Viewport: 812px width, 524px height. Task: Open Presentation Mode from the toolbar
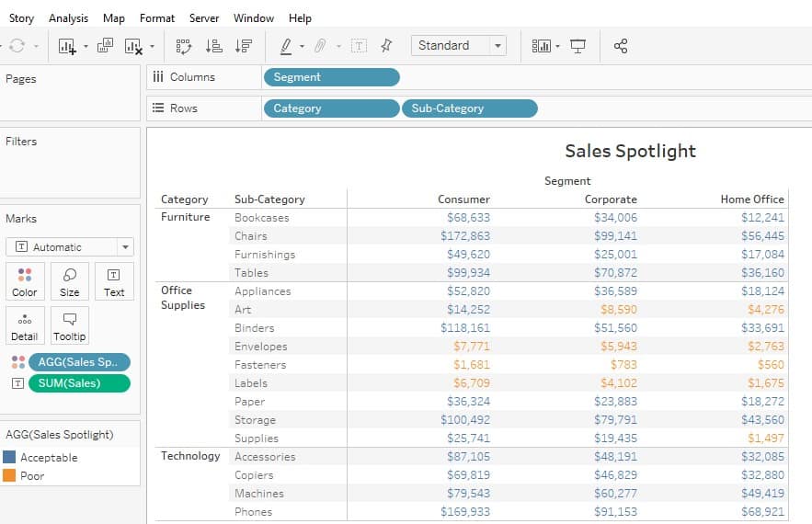(578, 46)
